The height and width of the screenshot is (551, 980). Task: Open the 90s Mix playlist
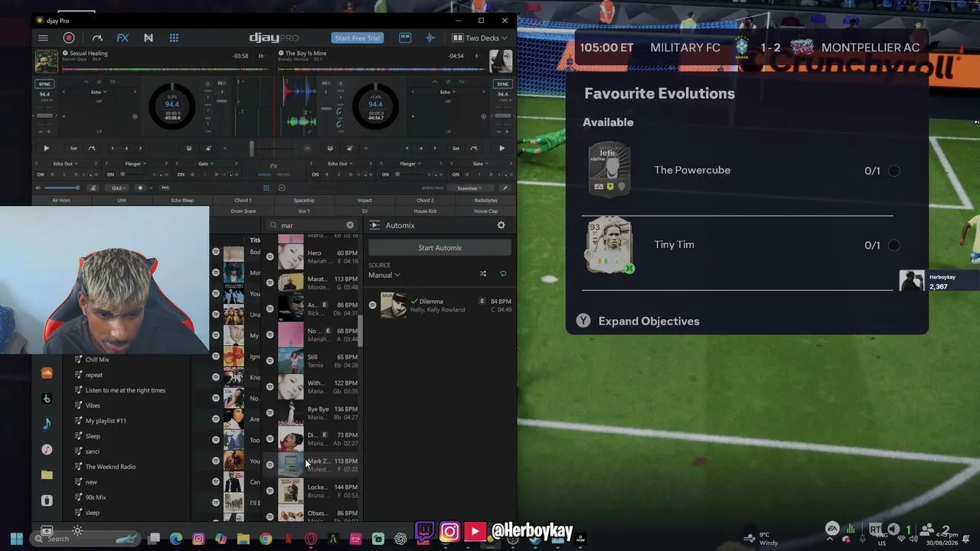click(96, 497)
